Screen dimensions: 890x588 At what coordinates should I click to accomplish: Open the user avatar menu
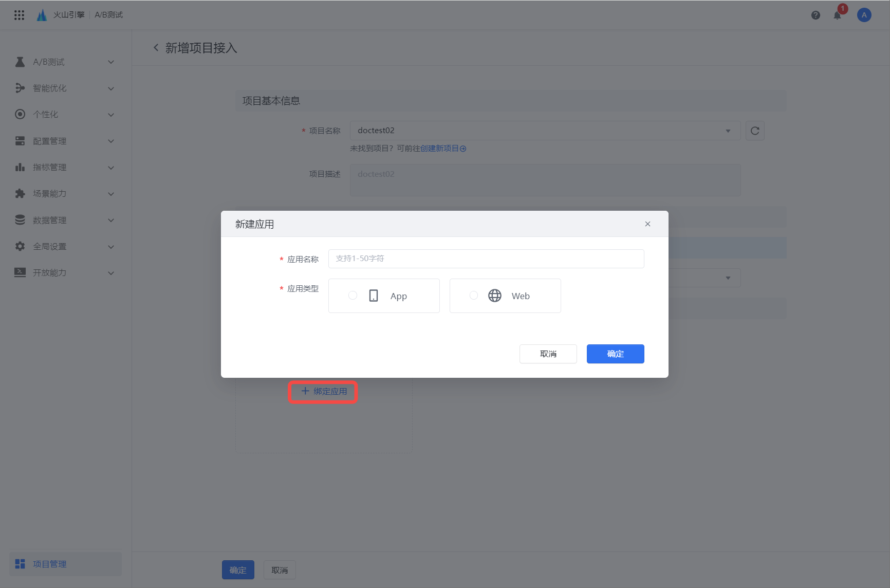tap(864, 15)
